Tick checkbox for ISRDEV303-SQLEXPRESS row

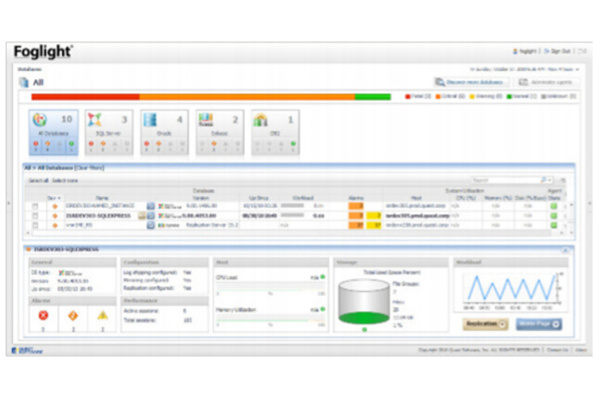point(35,216)
